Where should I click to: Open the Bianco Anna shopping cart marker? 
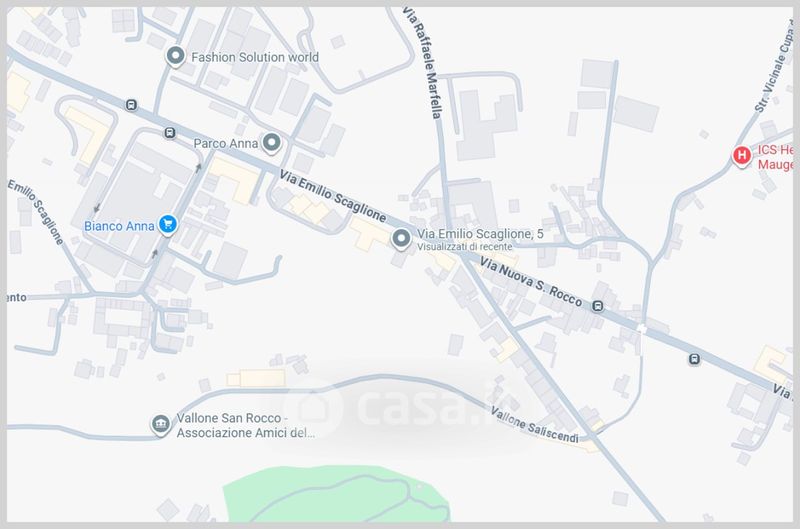pos(168,225)
